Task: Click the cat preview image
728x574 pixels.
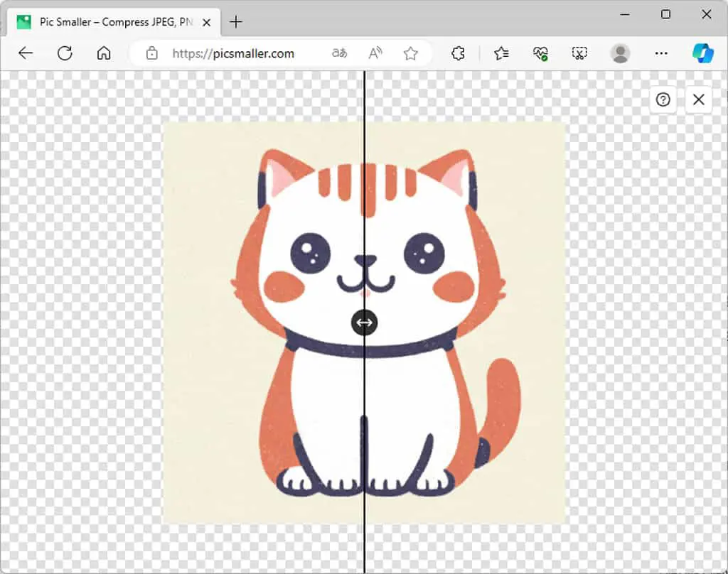Action: click(365, 323)
